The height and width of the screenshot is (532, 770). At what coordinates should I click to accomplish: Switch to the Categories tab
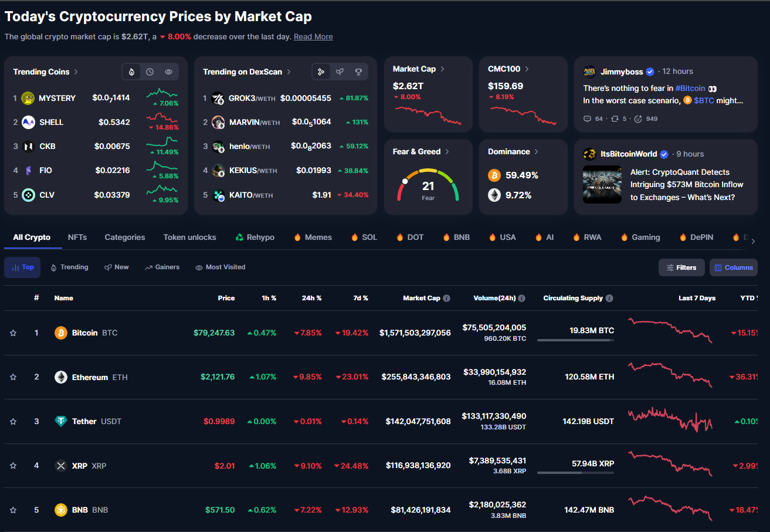125,238
